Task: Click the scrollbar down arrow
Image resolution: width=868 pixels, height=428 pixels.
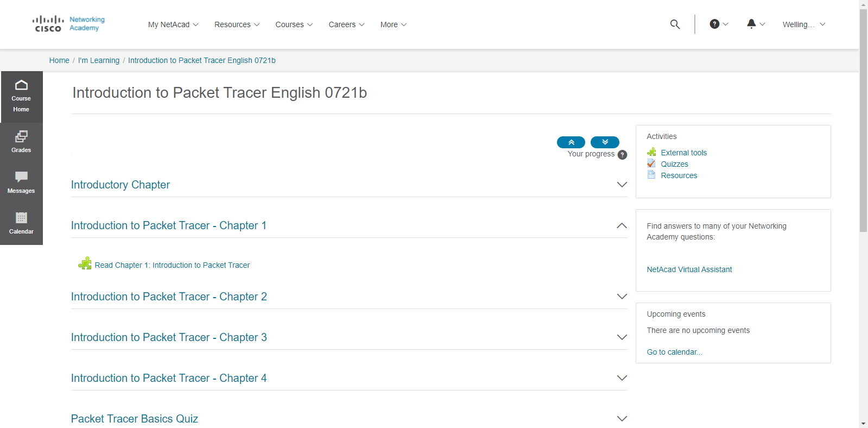Action: pos(863,424)
